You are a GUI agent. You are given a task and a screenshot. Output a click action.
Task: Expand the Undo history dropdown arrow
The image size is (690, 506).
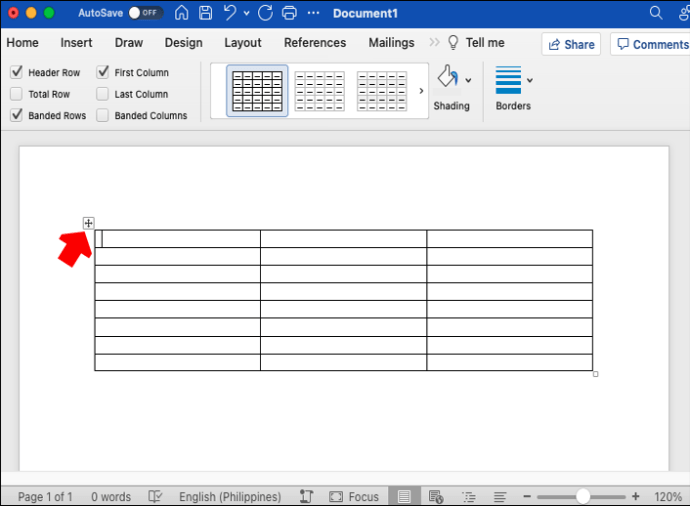(246, 13)
